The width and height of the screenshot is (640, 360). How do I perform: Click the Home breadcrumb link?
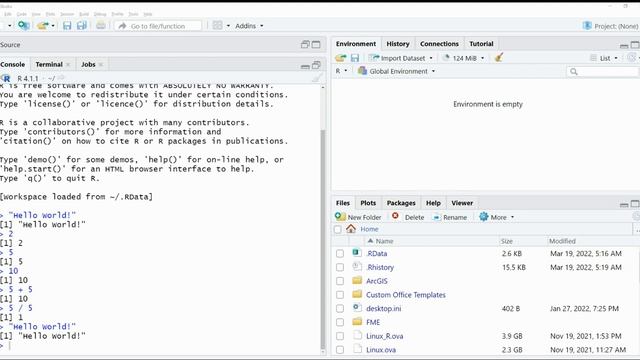pyautogui.click(x=369, y=229)
